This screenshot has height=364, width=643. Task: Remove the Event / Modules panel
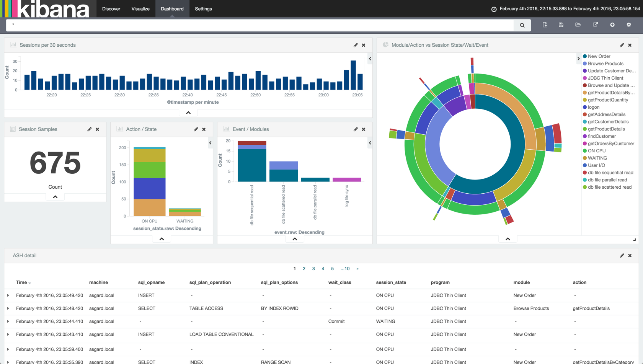coord(364,129)
